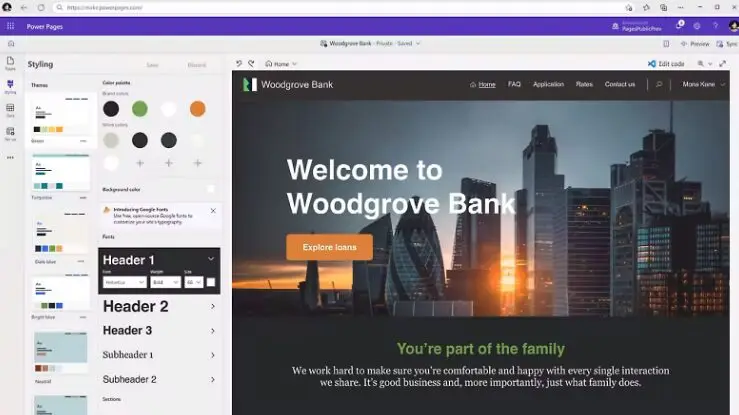Toggle the device viewport icon near Preview
The image size is (739, 415).
click(666, 43)
